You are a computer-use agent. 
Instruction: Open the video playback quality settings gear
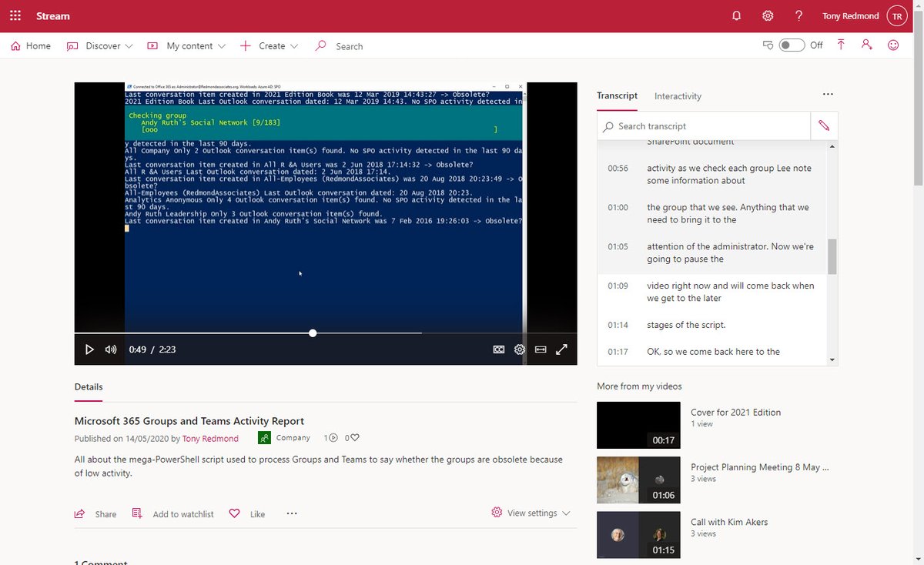519,349
